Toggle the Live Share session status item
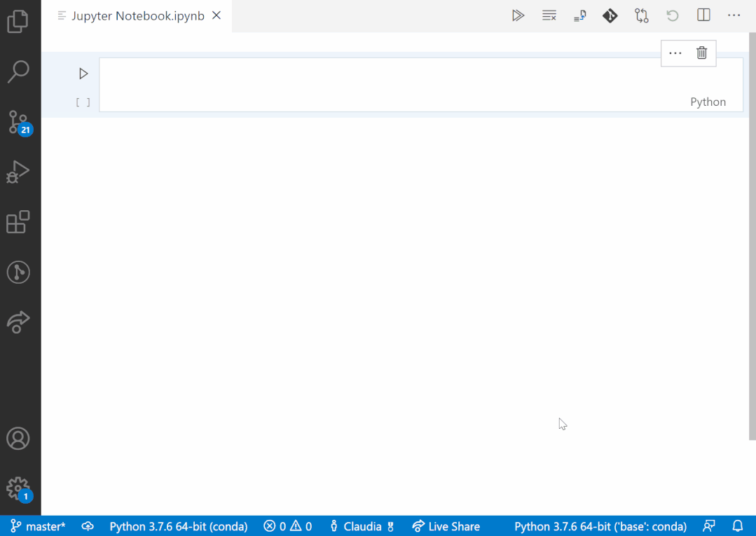Image resolution: width=756 pixels, height=536 pixels. (446, 526)
